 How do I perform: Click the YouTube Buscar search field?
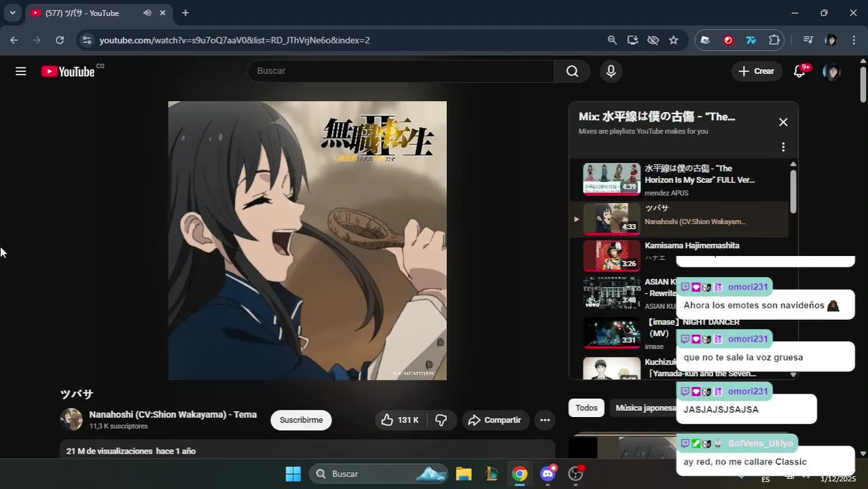click(401, 71)
